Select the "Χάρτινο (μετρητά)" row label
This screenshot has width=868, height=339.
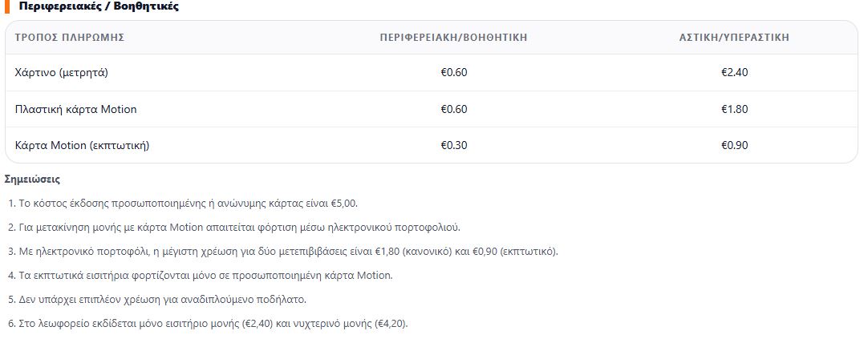[x=61, y=72]
